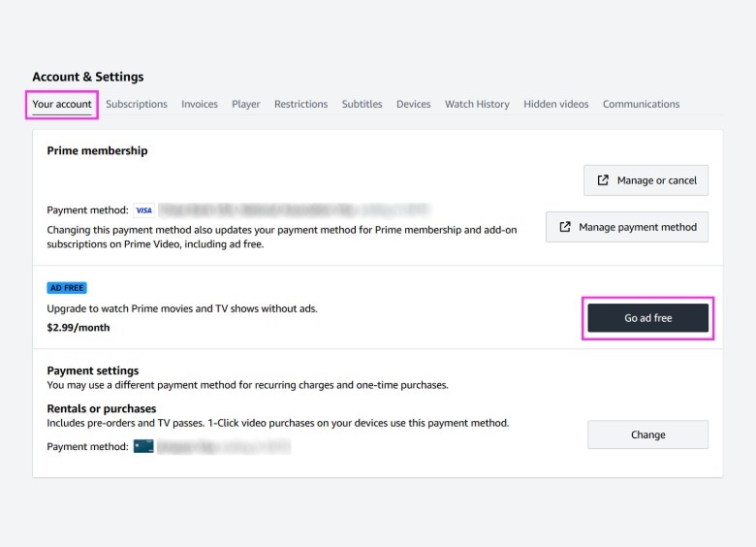
Task: Open the Restrictions tab
Action: tap(300, 104)
